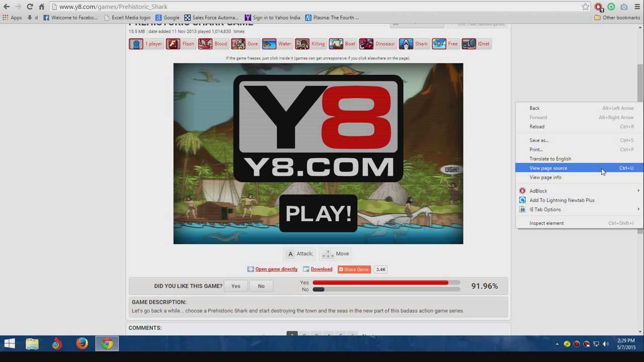Image resolution: width=644 pixels, height=362 pixels.
Task: Open Sign in to Yahoo India bookmark
Action: pos(272,18)
